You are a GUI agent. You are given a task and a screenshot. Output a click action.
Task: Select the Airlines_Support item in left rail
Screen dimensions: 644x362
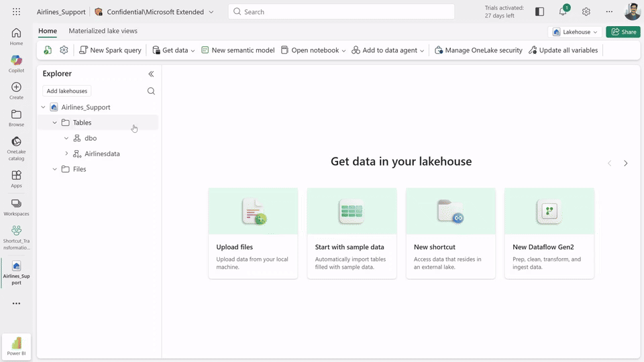click(x=16, y=273)
